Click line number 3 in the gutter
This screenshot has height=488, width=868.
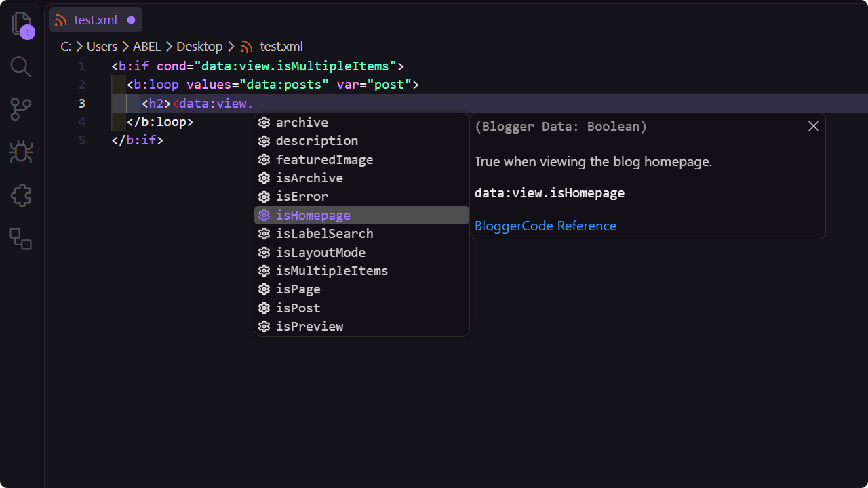(x=81, y=104)
